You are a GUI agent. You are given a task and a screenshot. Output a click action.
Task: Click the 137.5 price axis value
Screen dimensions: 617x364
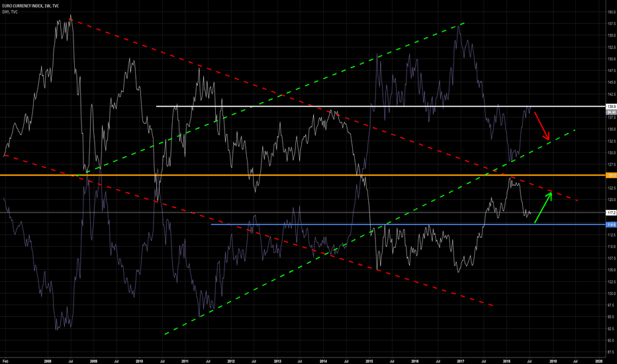click(x=612, y=118)
